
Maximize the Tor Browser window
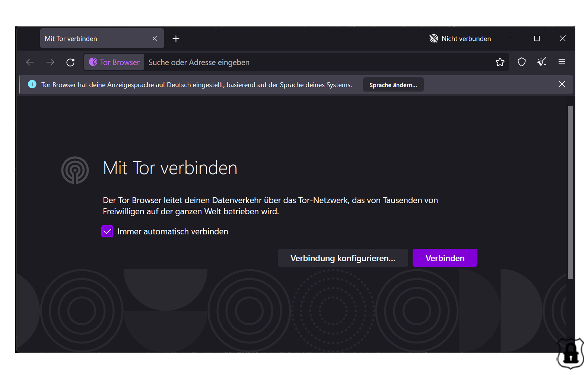coord(537,38)
